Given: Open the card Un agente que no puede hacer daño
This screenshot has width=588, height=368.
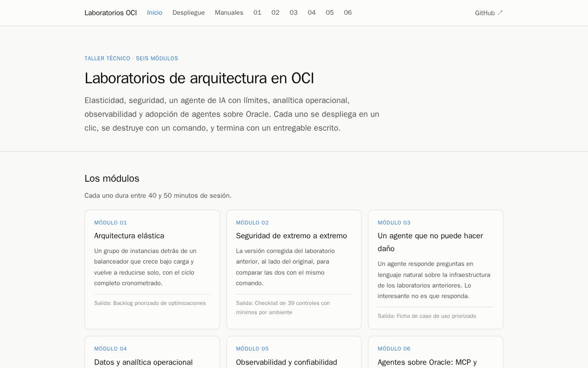Looking at the screenshot, I should click(435, 270).
